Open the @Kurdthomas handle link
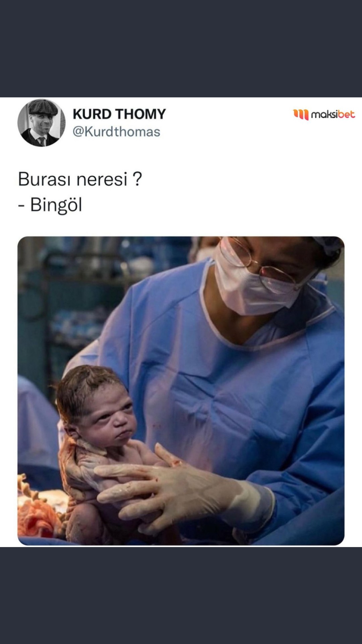The image size is (362, 644). [116, 132]
